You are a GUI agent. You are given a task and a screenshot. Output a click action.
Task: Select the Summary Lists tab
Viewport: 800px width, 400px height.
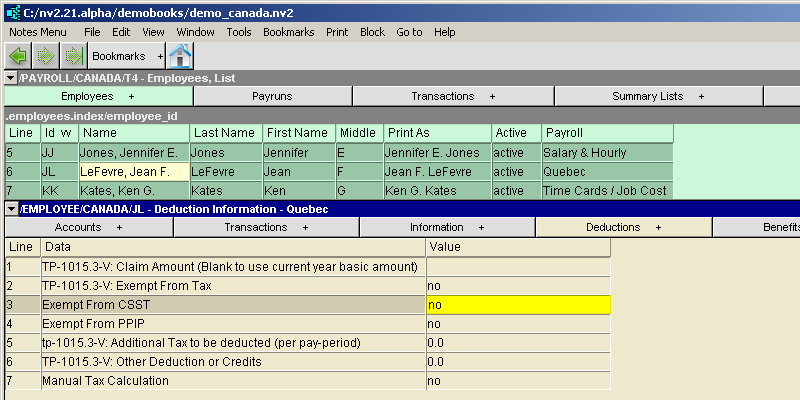(x=658, y=97)
